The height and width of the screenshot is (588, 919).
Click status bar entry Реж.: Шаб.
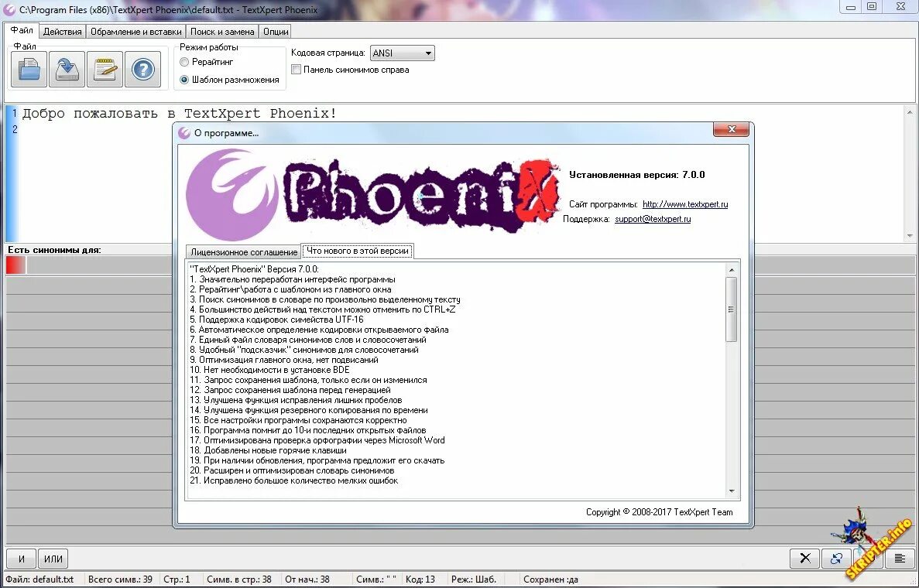pyautogui.click(x=474, y=579)
